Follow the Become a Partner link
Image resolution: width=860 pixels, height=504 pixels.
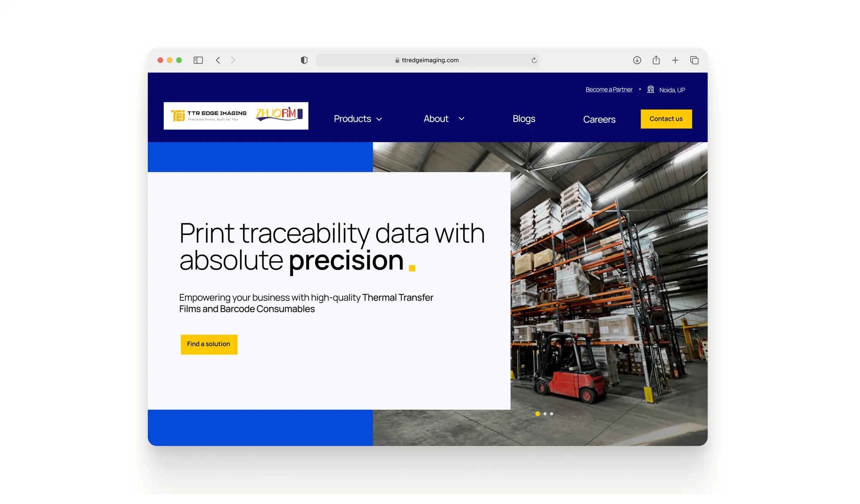point(609,89)
